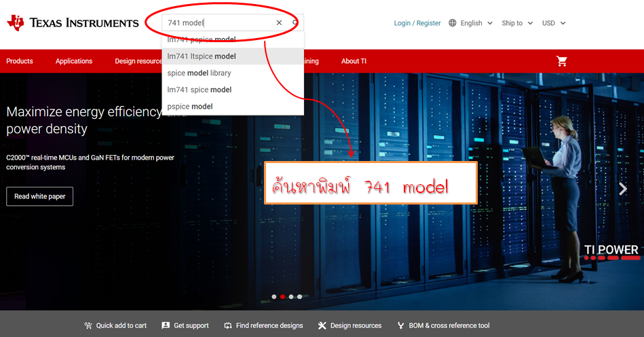Click BOM & cross reference tool link
Image resolution: width=644 pixels, height=337 pixels.
click(x=449, y=325)
